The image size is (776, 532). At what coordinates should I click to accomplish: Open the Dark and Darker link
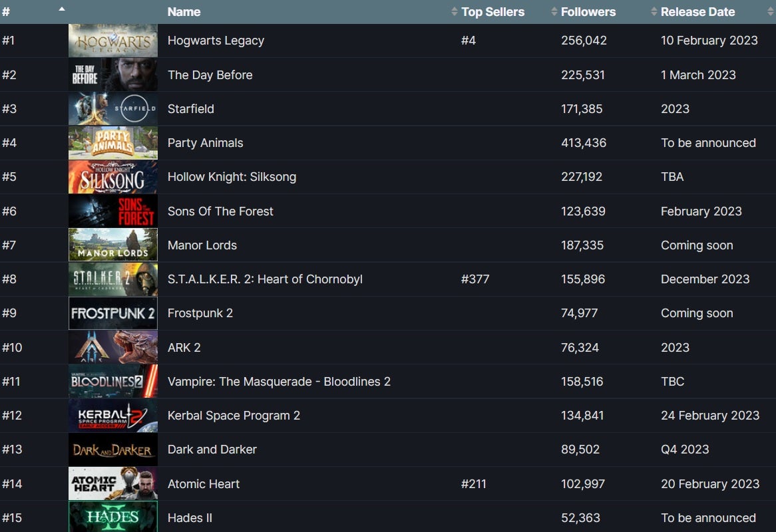click(212, 450)
